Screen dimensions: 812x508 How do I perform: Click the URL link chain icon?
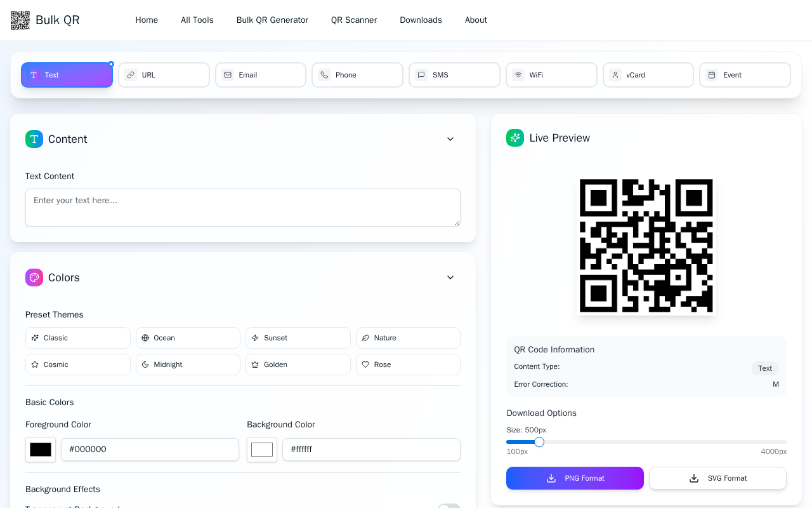[x=131, y=75]
